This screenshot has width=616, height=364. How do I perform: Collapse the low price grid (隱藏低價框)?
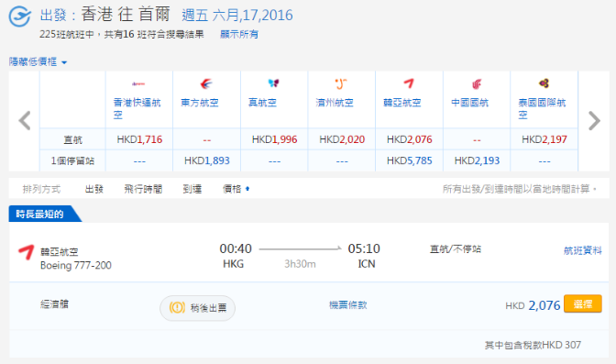(x=38, y=61)
